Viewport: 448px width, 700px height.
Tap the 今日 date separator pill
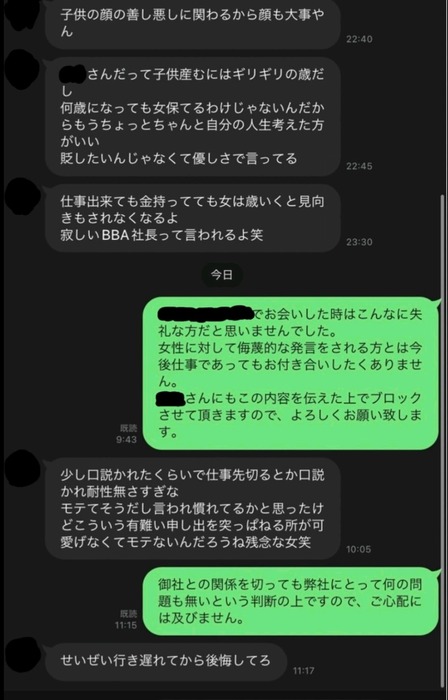pos(222,275)
